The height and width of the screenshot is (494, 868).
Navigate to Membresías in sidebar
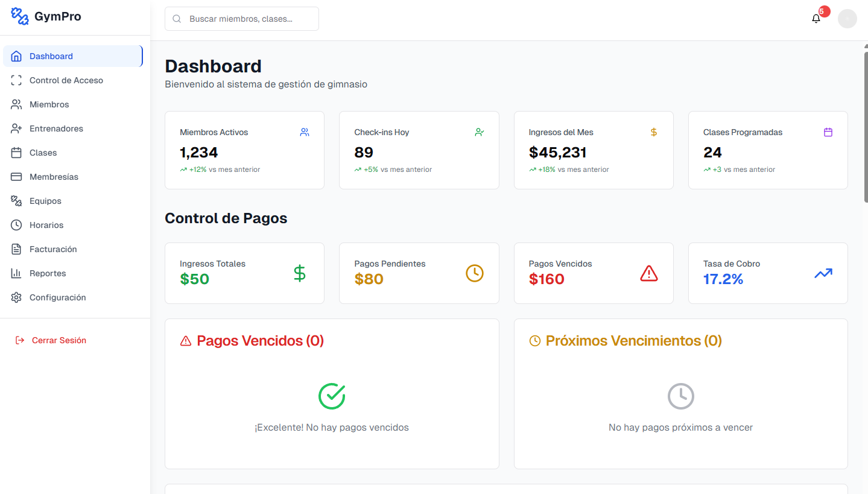[54, 177]
